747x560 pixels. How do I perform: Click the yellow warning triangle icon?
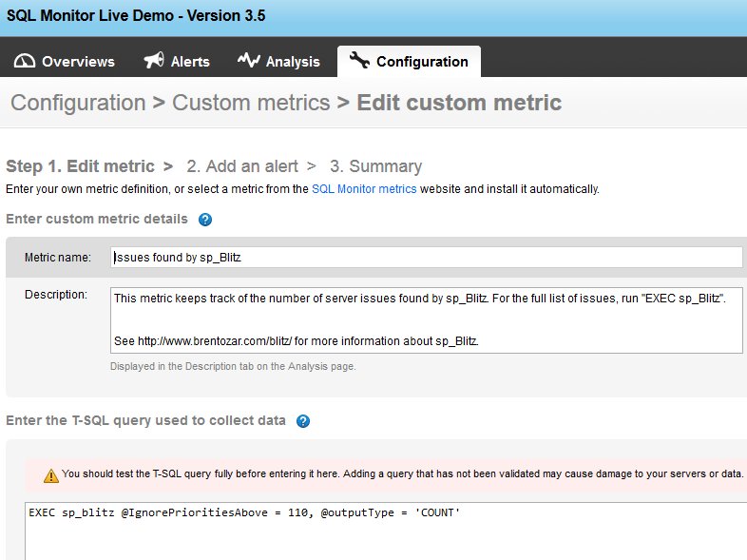[50, 474]
